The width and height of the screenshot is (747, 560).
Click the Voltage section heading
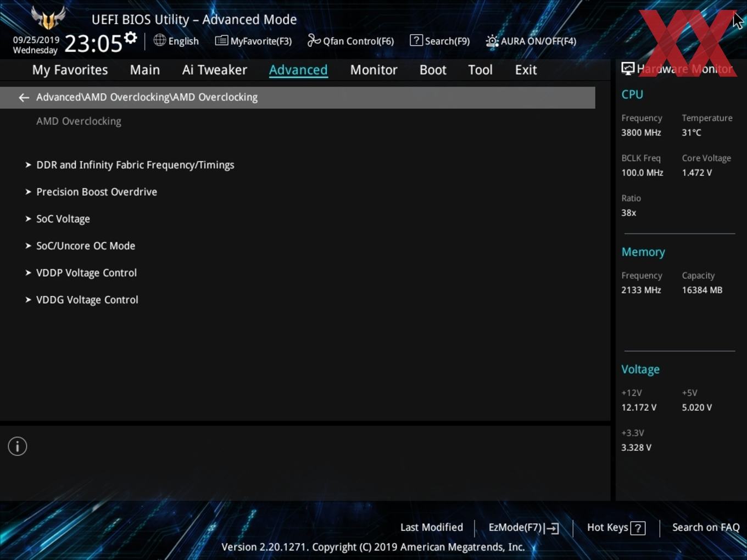(640, 369)
